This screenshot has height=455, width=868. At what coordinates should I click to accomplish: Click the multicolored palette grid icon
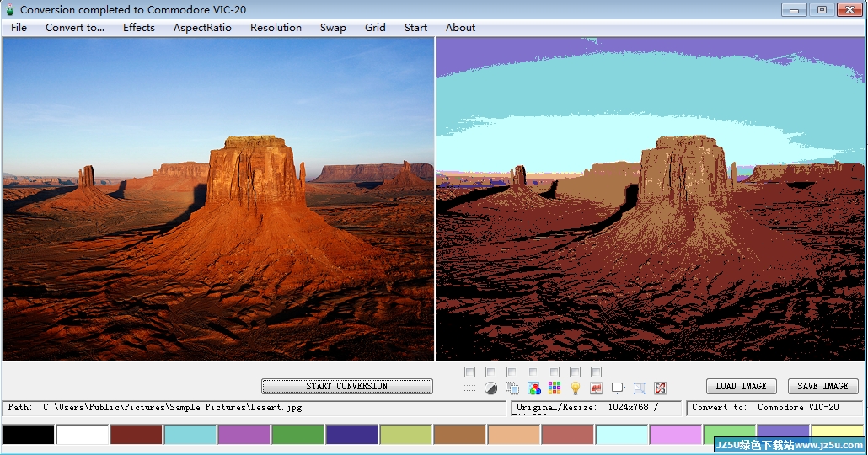click(555, 388)
